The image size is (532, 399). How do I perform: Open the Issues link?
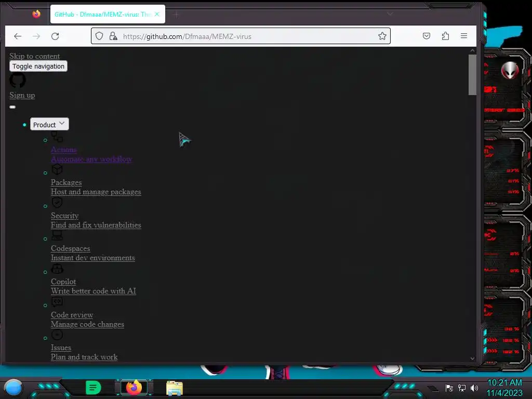click(61, 348)
